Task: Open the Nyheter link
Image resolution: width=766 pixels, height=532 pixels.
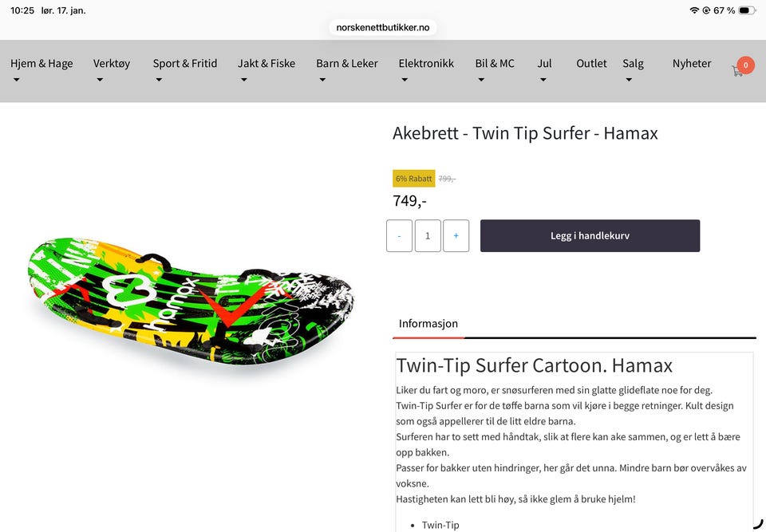Action: (x=692, y=64)
